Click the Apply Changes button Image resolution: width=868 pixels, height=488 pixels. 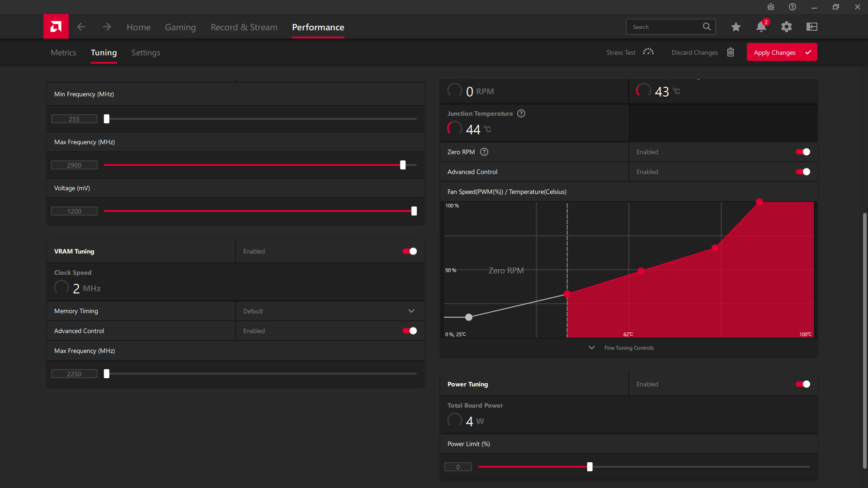pos(782,52)
